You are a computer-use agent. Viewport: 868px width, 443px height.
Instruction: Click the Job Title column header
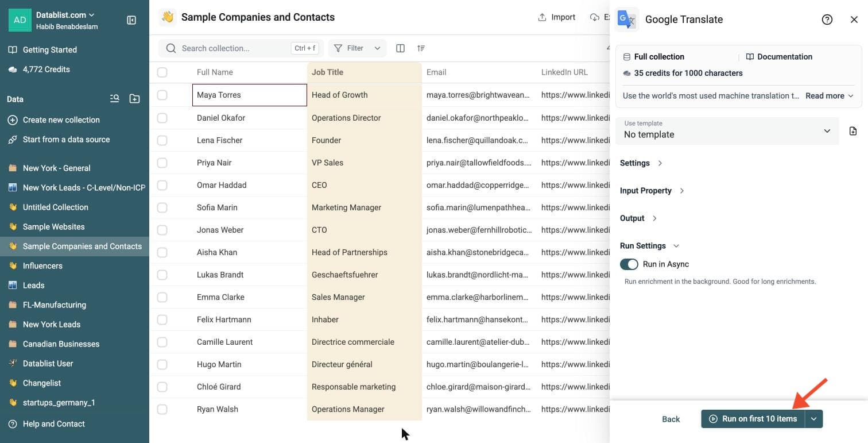tap(365, 72)
